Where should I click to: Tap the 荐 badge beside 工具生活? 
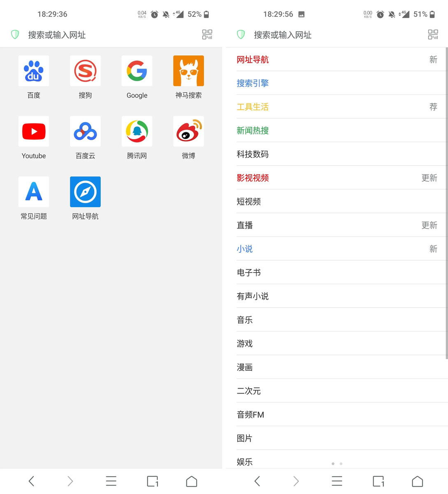click(x=433, y=107)
